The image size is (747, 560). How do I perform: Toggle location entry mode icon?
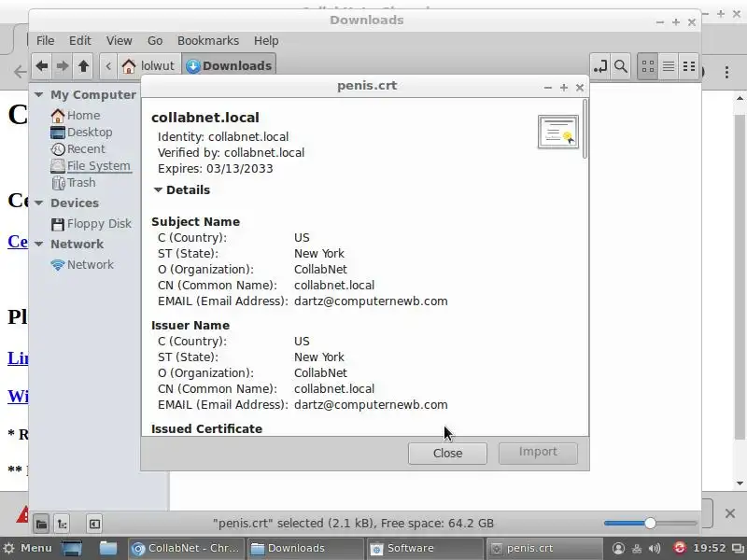(x=600, y=66)
